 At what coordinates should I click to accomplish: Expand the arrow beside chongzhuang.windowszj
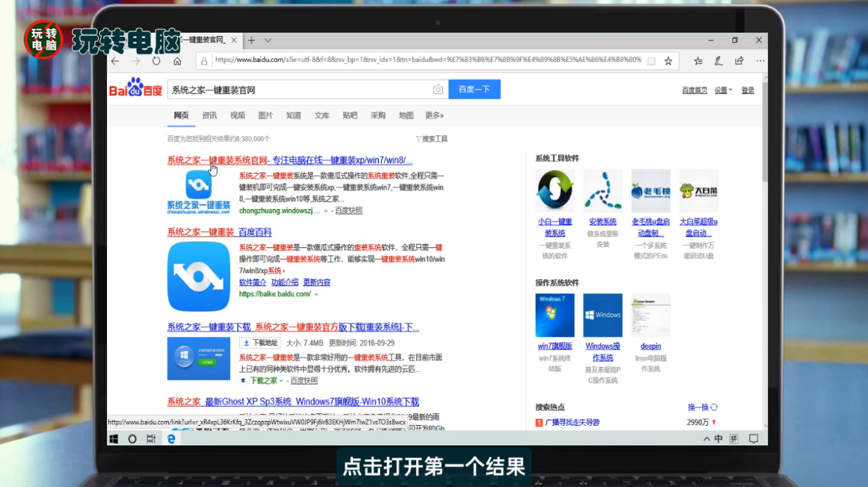[326, 211]
